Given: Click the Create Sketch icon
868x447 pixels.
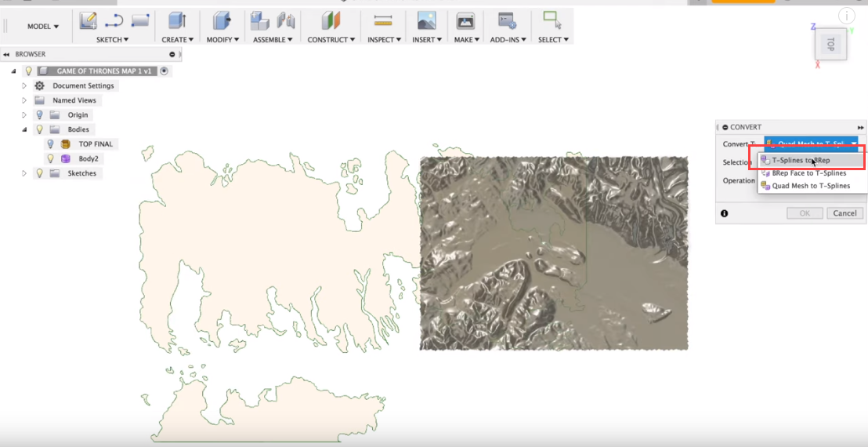Looking at the screenshot, I should (x=88, y=20).
